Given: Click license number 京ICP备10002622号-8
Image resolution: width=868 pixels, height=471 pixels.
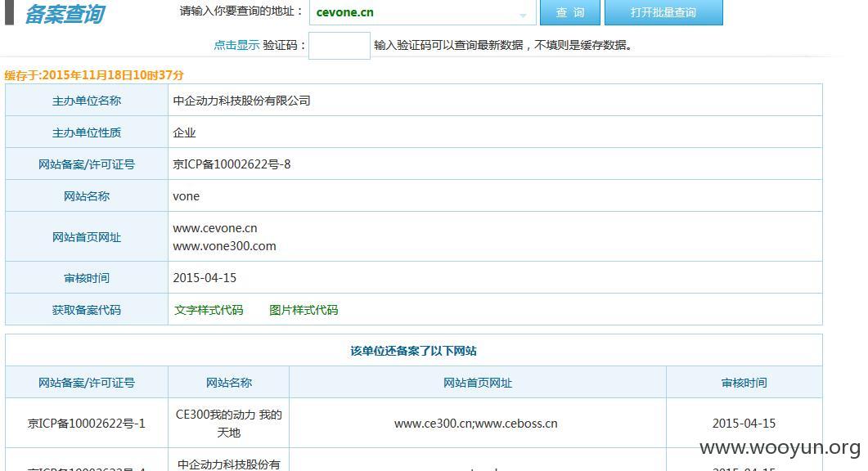Looking at the screenshot, I should [232, 164].
